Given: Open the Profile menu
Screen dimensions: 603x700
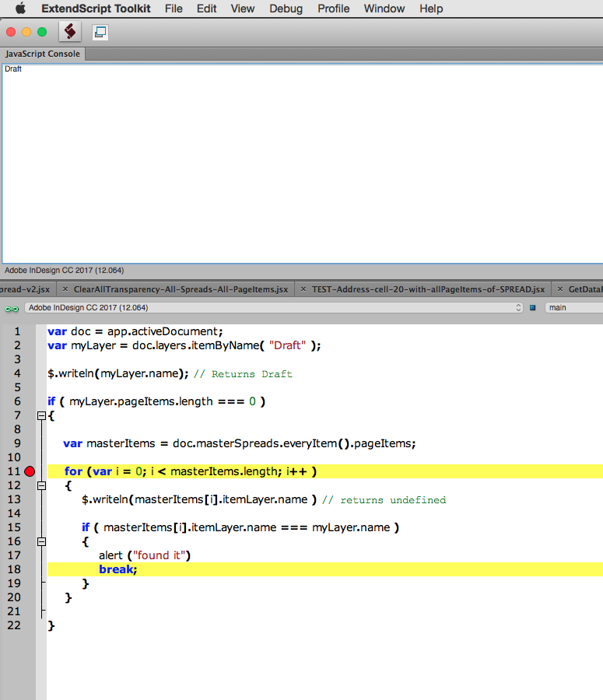Looking at the screenshot, I should (x=333, y=9).
